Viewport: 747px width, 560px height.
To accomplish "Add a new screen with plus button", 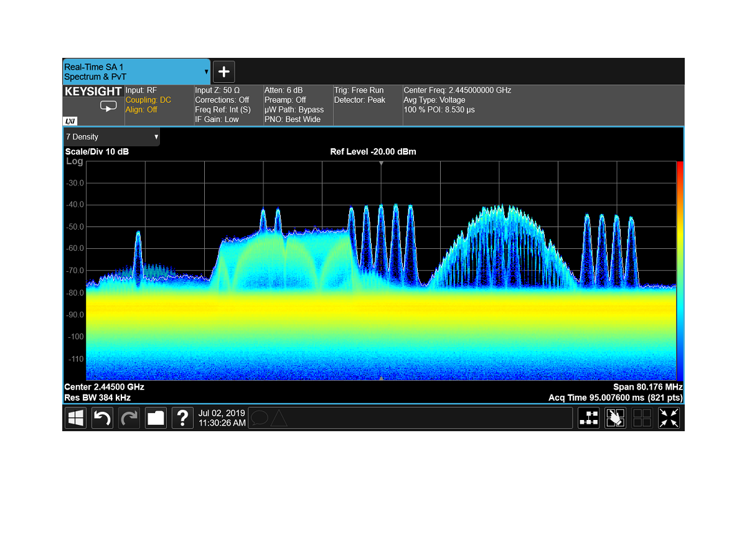I will (224, 72).
